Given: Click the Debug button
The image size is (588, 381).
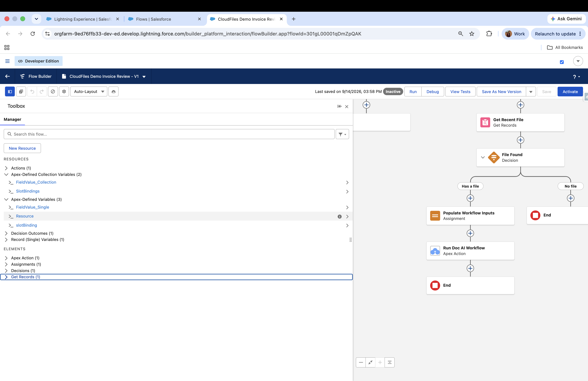Looking at the screenshot, I should (433, 92).
